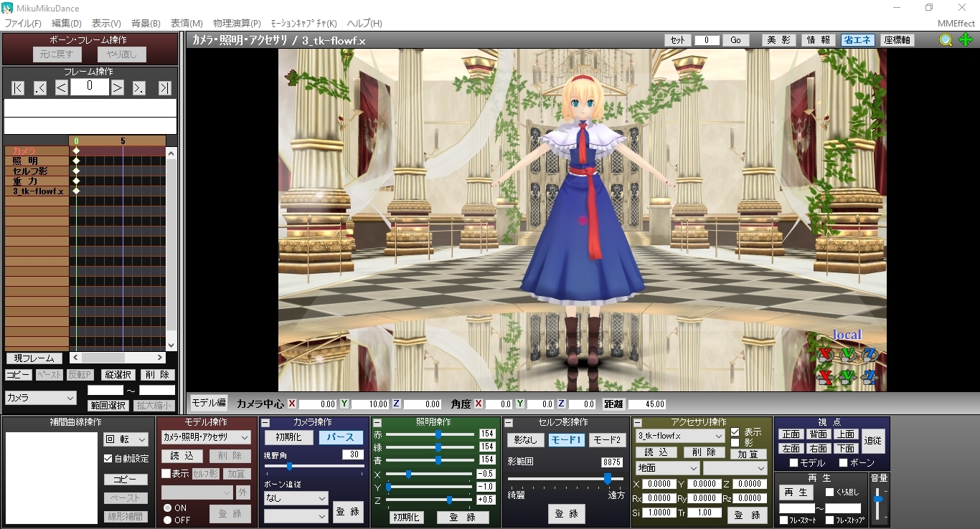Tick the フレ・ストップ checkbox

829,520
